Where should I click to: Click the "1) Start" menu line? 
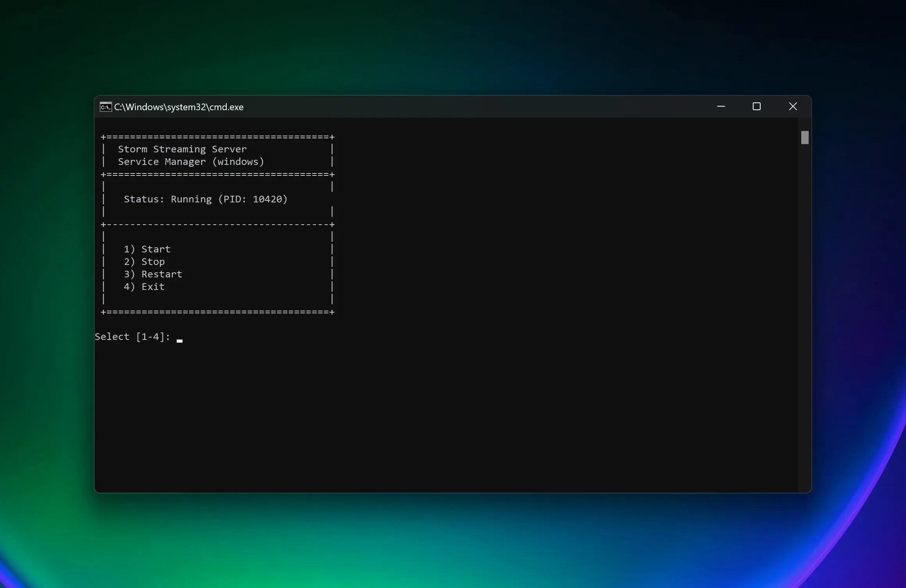pos(147,249)
